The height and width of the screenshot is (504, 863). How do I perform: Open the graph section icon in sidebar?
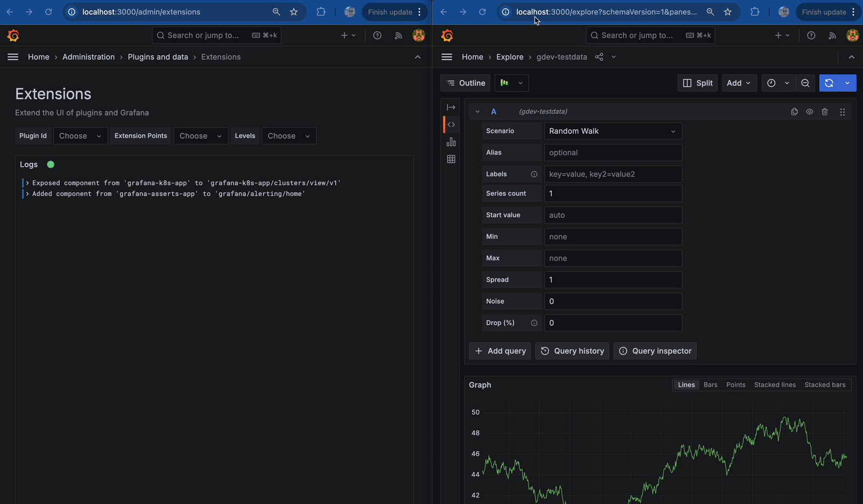451,142
